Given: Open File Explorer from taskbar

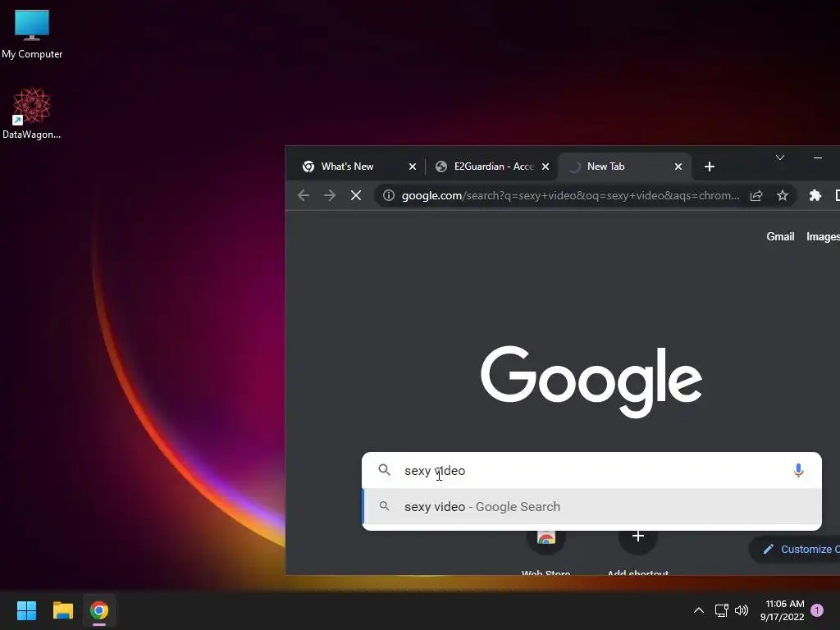Looking at the screenshot, I should (x=62, y=610).
